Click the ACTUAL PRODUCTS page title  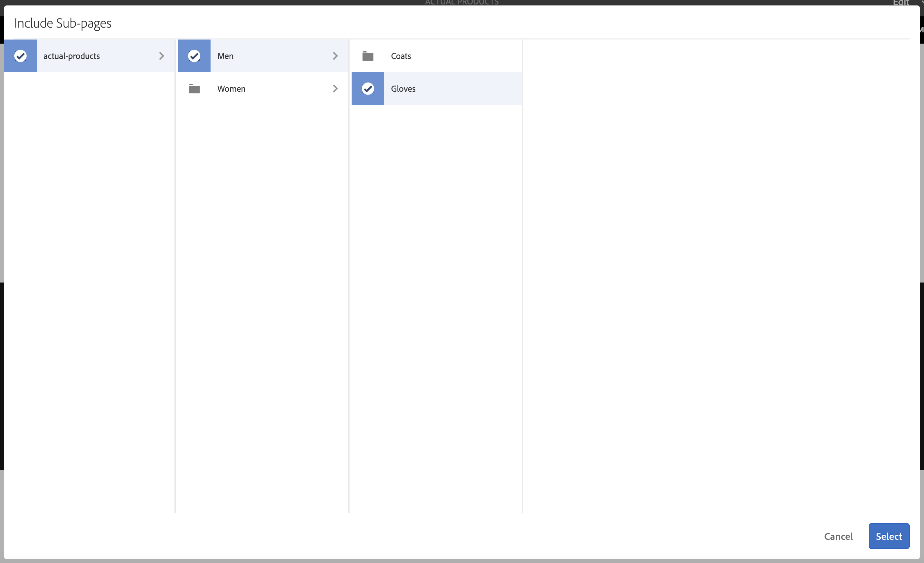point(462,3)
